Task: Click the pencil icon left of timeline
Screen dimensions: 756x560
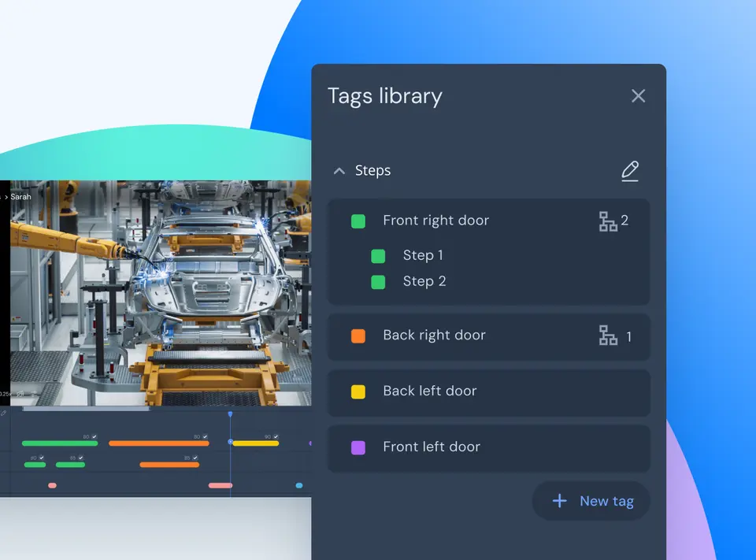Action: click(3, 414)
